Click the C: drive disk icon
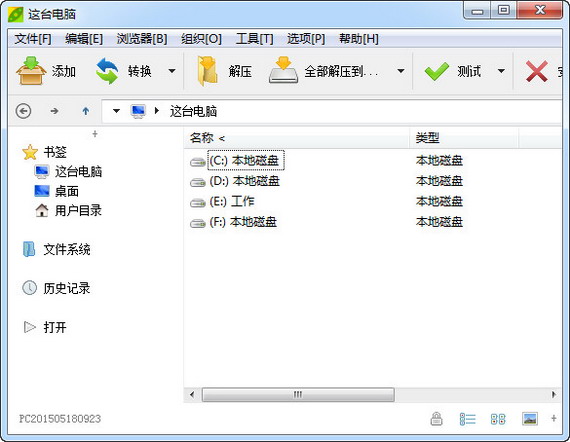The height and width of the screenshot is (442, 570). pyautogui.click(x=198, y=162)
